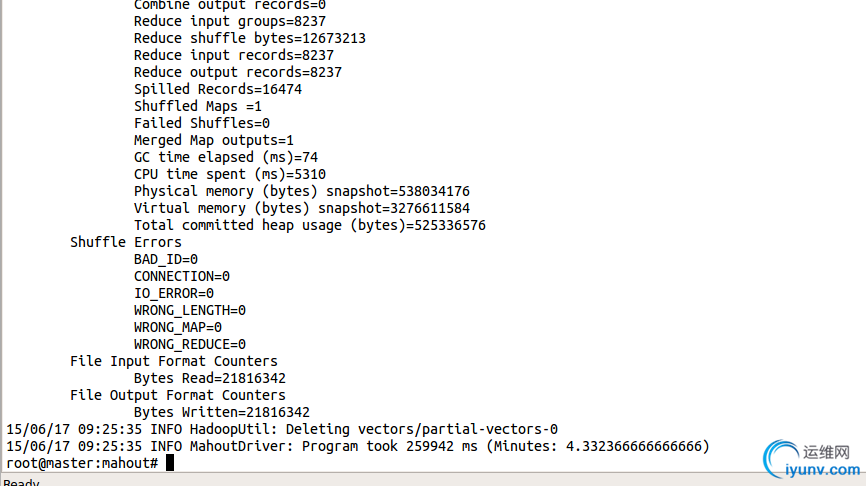
Task: Click the MahoutDriver Program took line
Action: point(357,446)
